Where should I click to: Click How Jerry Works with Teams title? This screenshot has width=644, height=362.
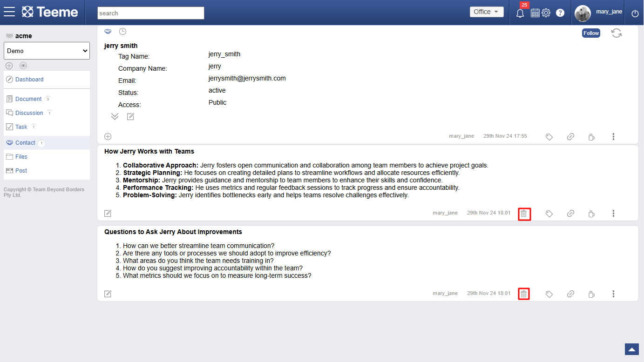click(149, 151)
